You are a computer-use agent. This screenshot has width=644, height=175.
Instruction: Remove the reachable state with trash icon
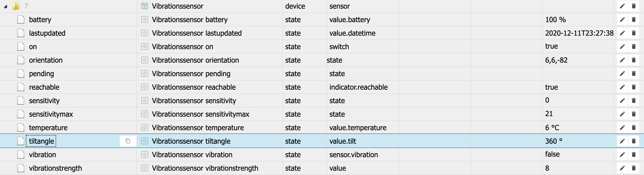coord(633,87)
